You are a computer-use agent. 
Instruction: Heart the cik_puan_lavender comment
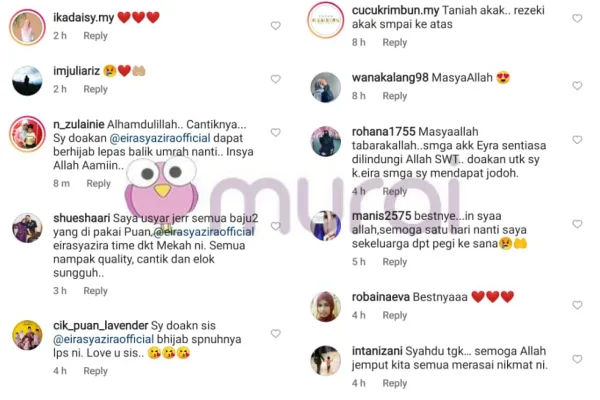click(x=276, y=333)
